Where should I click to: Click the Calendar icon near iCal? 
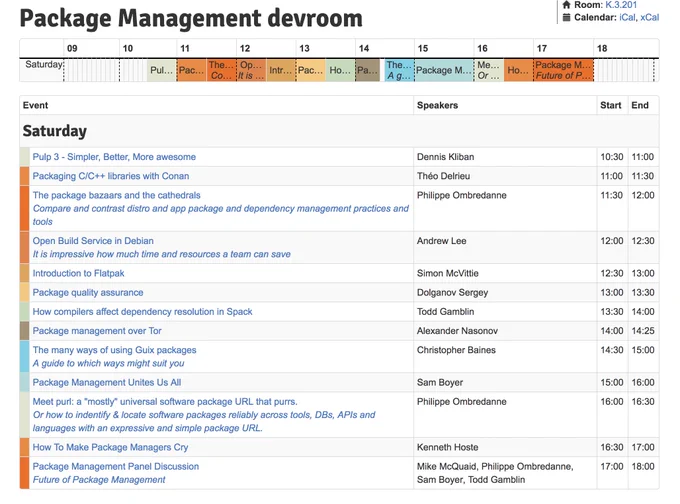point(566,17)
